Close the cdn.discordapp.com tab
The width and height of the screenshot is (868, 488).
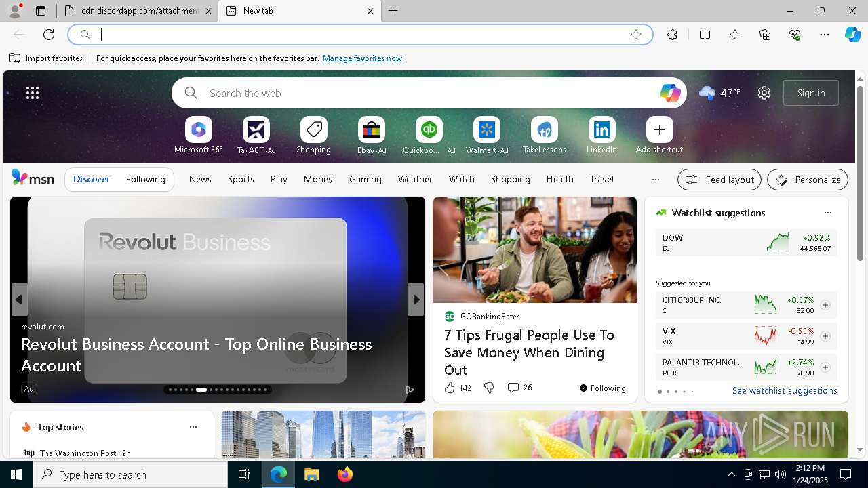tap(208, 11)
